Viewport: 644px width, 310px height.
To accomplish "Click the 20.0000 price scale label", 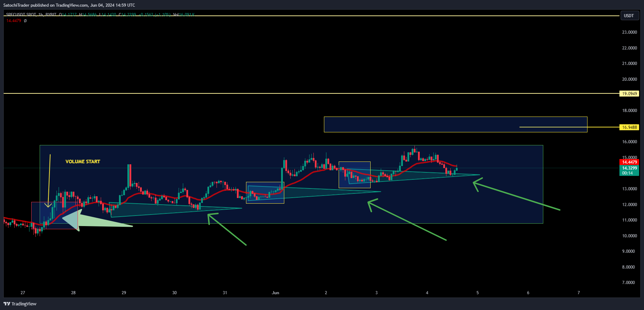I will pos(630,79).
